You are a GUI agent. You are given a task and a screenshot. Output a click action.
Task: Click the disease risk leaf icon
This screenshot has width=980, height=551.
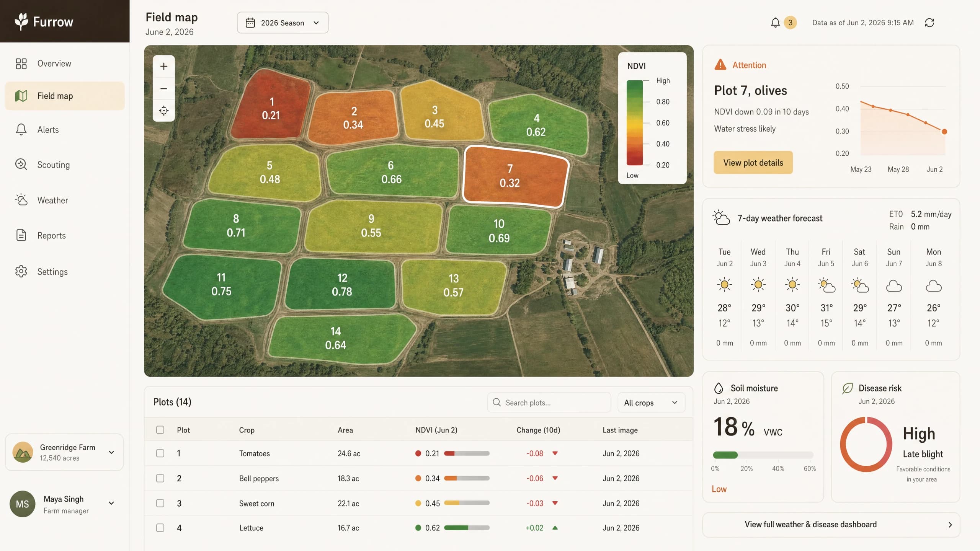click(847, 388)
